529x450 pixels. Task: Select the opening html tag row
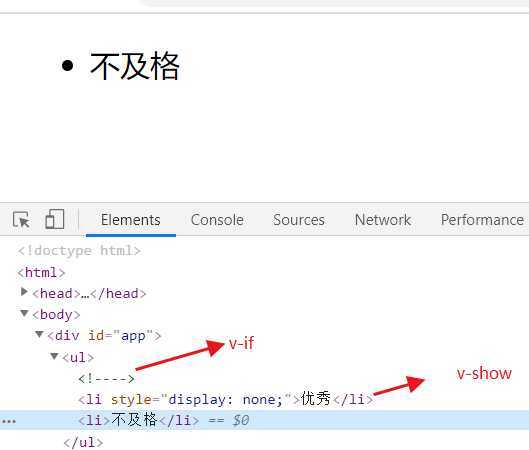[41, 272]
